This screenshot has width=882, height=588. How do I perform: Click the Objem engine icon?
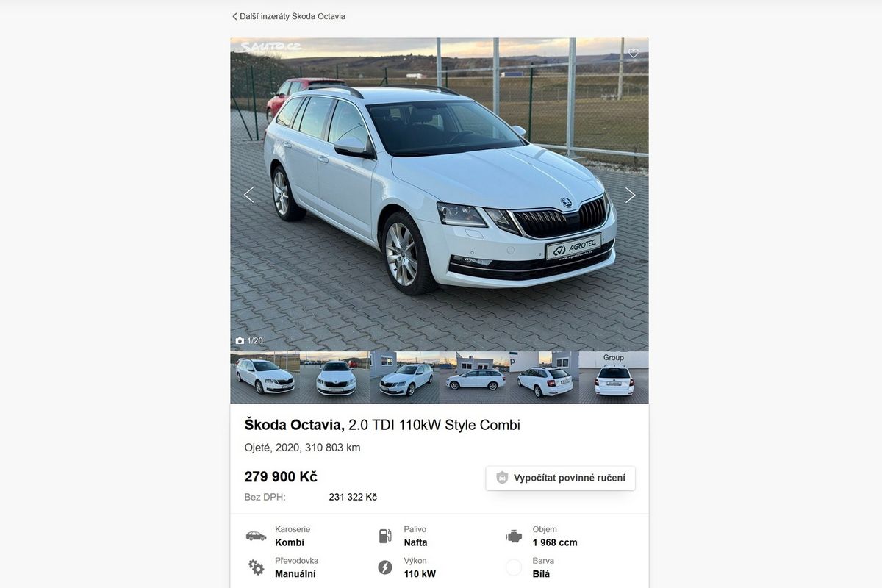coord(514,536)
